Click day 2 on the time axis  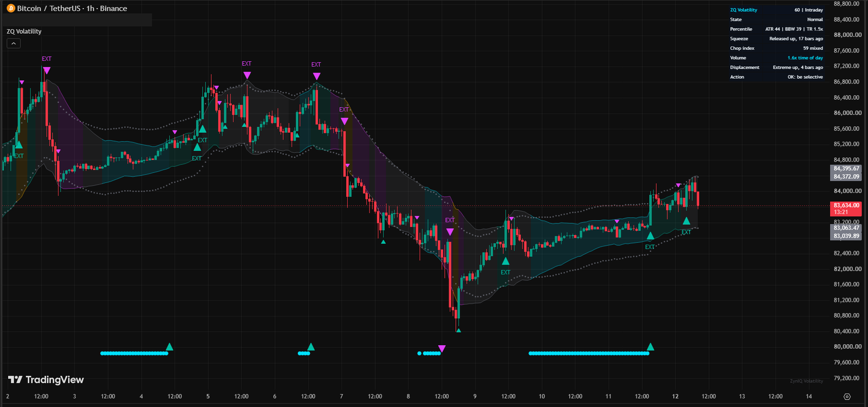8,397
